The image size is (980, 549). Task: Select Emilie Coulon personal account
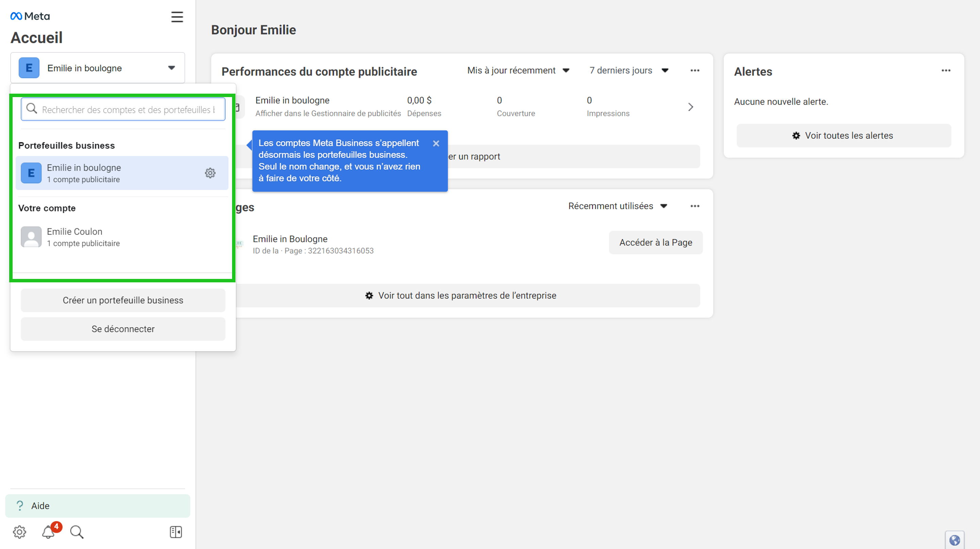click(x=122, y=237)
